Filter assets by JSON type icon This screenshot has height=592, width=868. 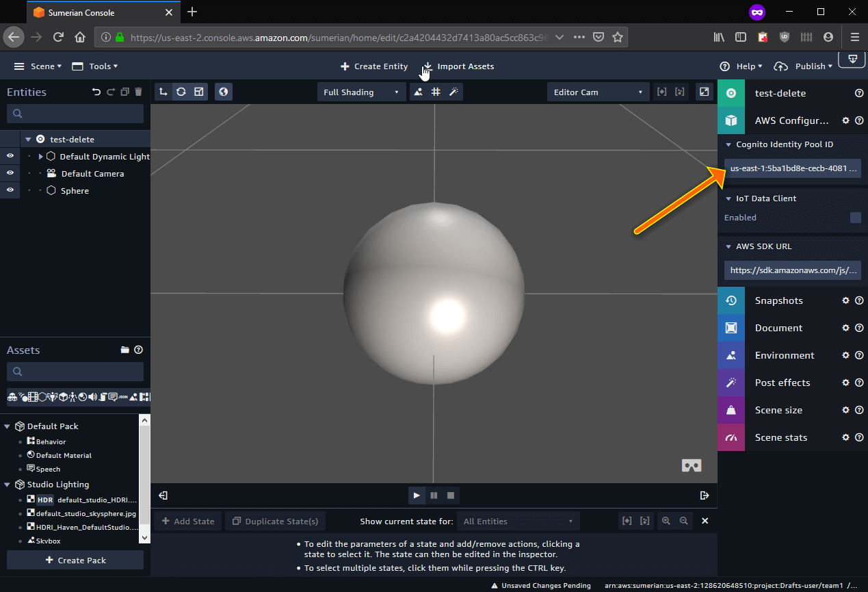coord(123,396)
